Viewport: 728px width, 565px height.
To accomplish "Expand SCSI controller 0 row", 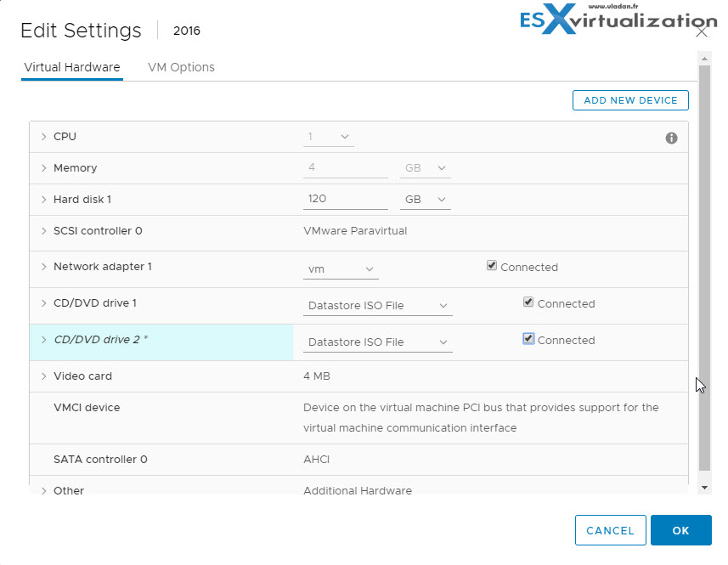I will (x=43, y=231).
